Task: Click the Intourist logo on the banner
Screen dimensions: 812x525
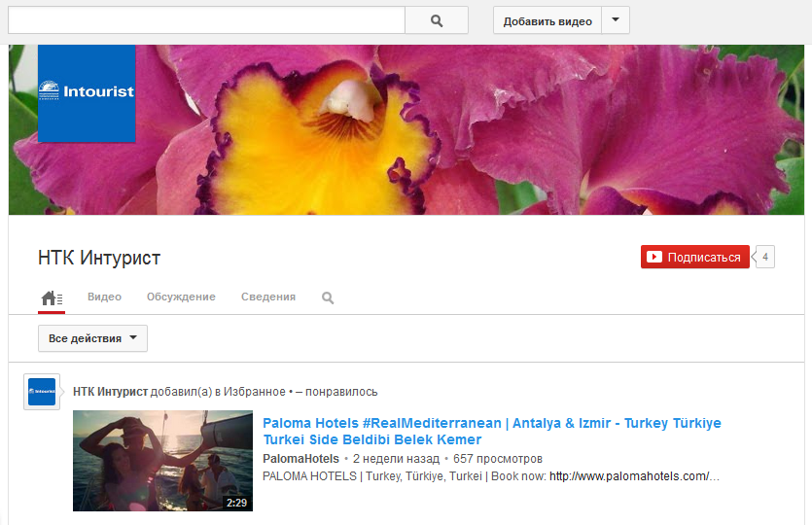Action: click(87, 93)
